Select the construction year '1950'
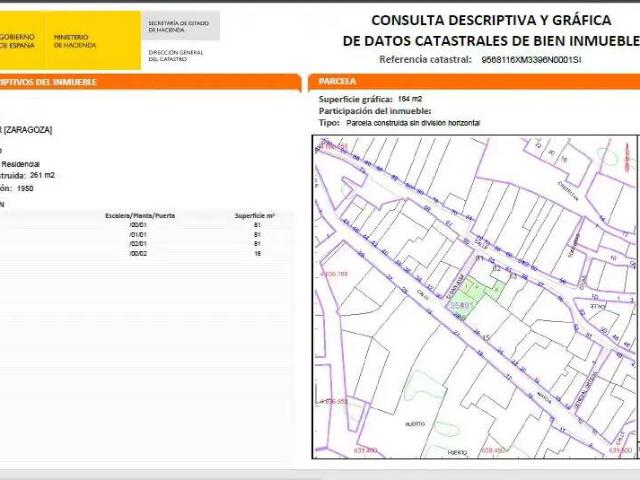This screenshot has width=640, height=480. coord(25,189)
